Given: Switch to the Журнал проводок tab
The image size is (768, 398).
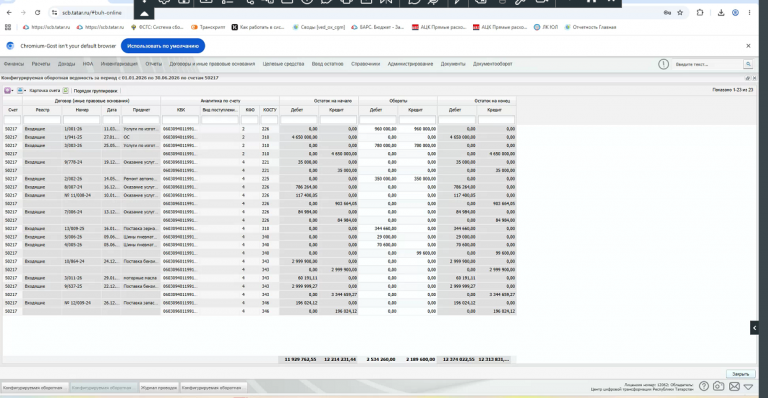Looking at the screenshot, I should click(159, 388).
